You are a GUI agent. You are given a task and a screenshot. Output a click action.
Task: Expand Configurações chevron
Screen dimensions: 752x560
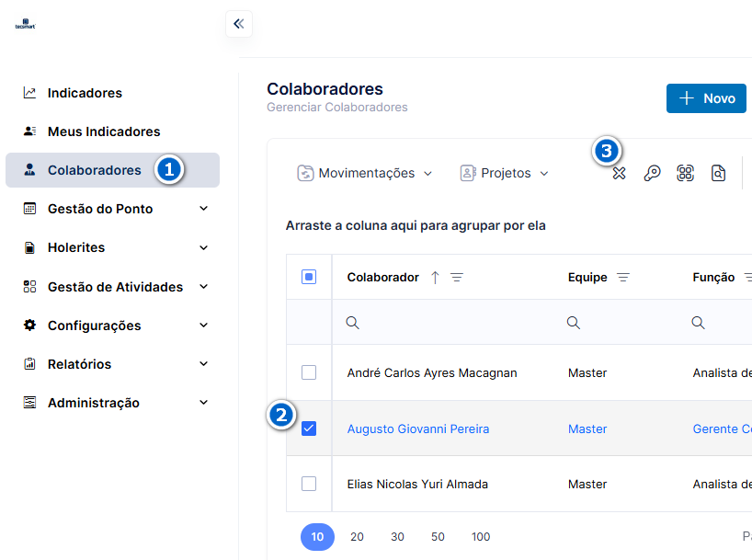click(x=204, y=325)
